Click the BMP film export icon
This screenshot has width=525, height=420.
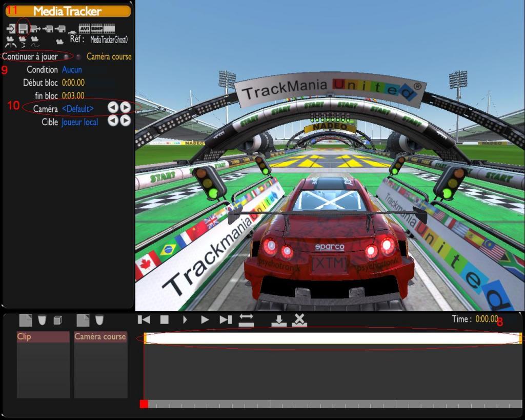[97, 29]
